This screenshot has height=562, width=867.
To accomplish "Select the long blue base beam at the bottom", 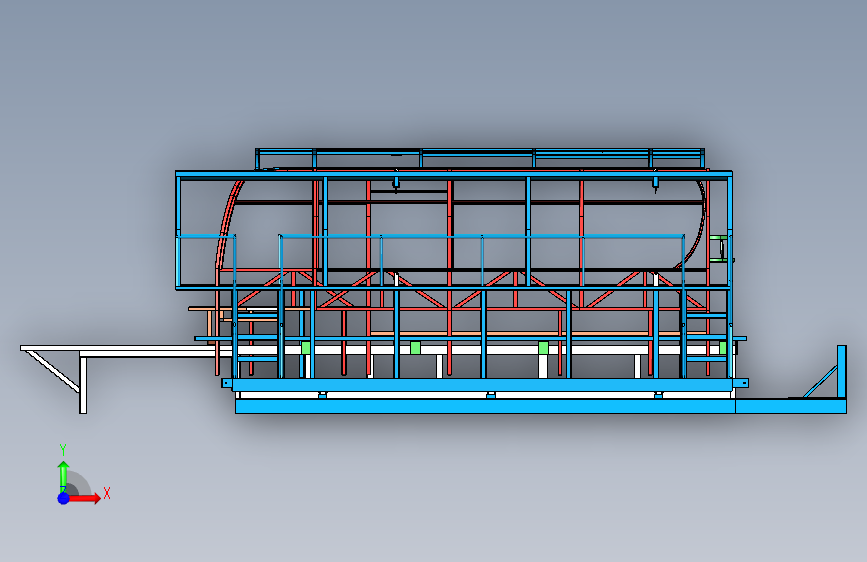I will click(485, 407).
